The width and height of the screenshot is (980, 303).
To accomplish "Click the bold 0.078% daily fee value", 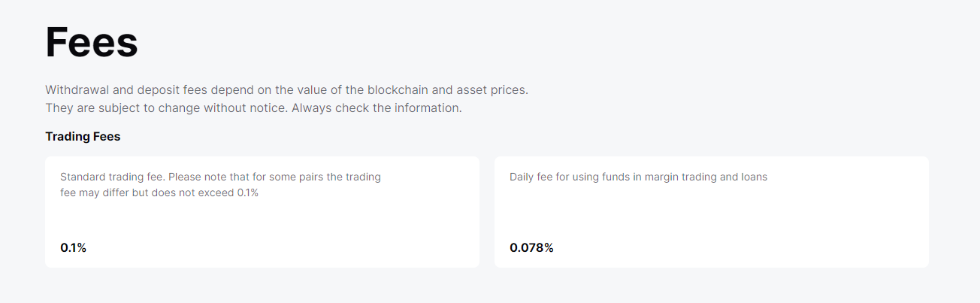I will (531, 247).
